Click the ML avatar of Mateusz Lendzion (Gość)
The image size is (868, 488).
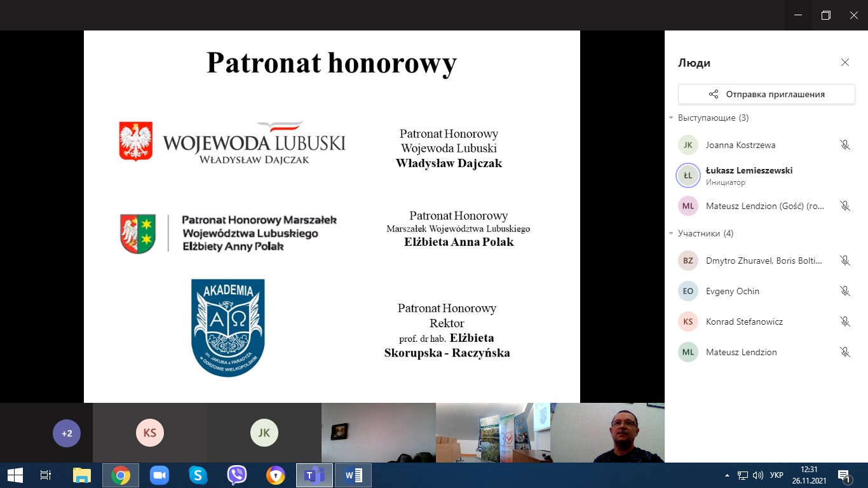[x=688, y=206]
